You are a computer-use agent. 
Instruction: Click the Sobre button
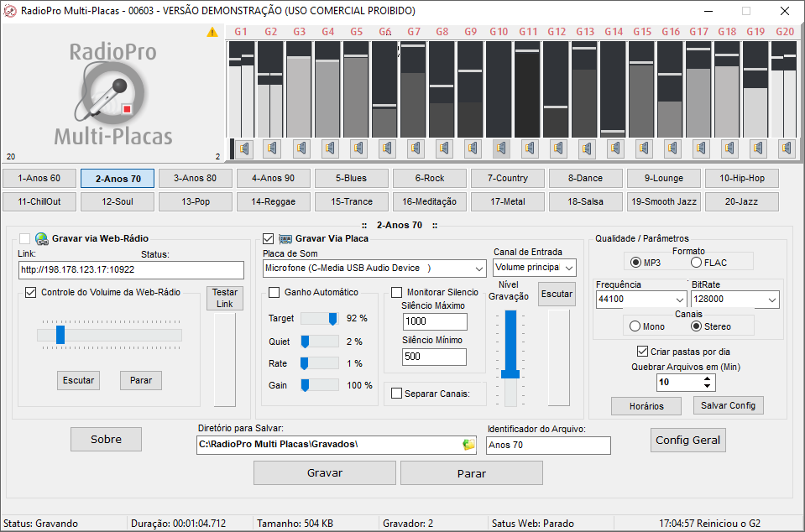point(107,440)
